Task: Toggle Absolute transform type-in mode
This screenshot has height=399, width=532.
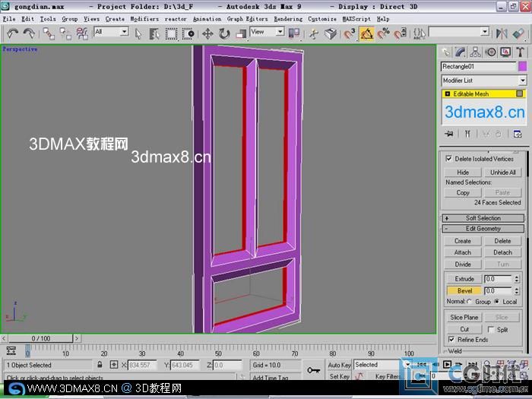Action: [114, 364]
